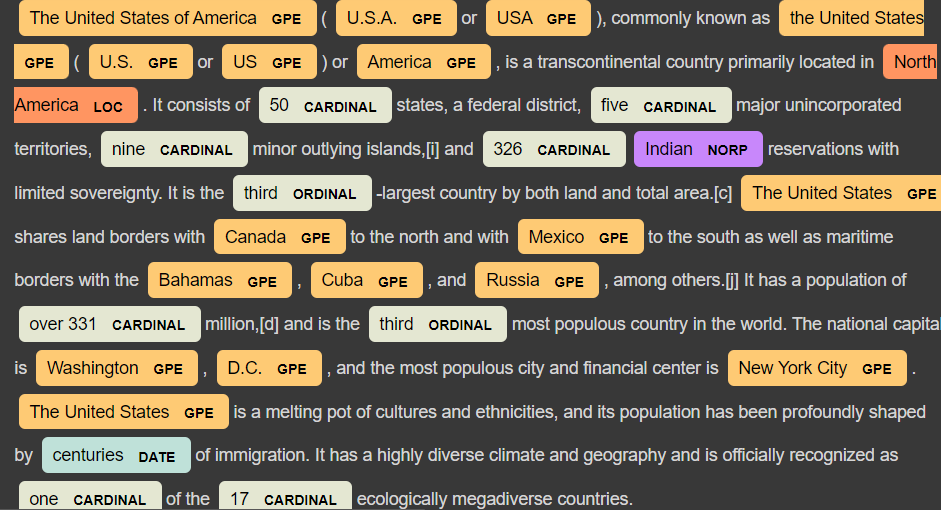This screenshot has width=941, height=510.
Task: Select the 'Washington' GPE entity
Action: [116, 368]
